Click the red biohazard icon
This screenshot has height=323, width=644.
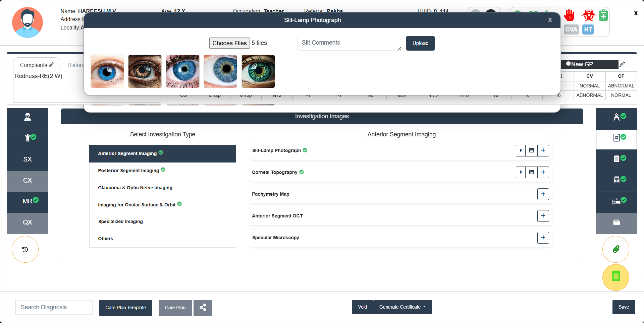tap(588, 15)
